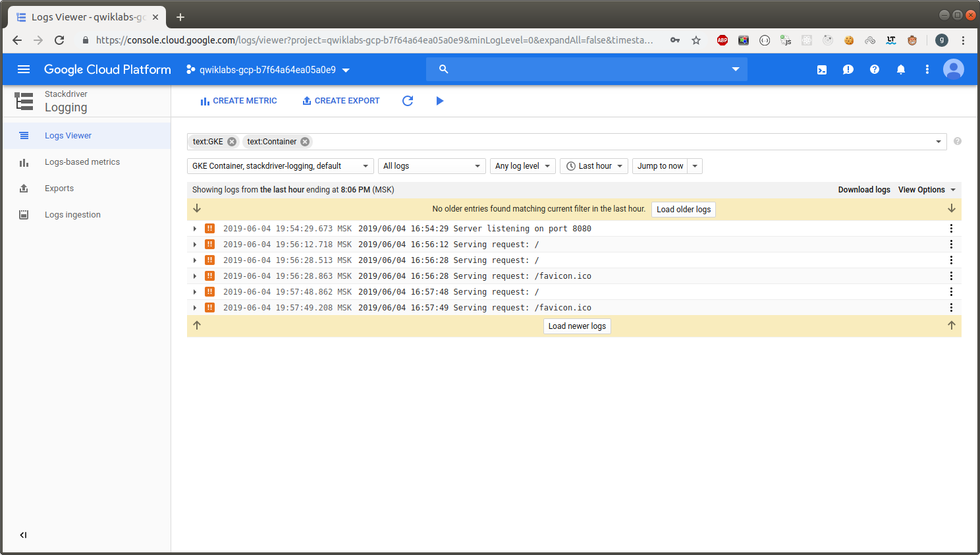Open the GKE Container resource dropdown
This screenshot has width=980, height=555.
click(x=281, y=166)
